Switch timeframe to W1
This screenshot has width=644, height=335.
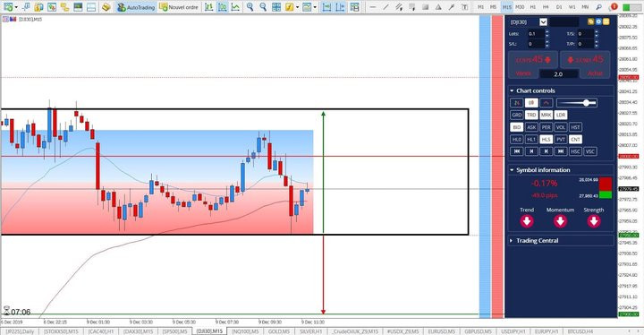pos(572,7)
